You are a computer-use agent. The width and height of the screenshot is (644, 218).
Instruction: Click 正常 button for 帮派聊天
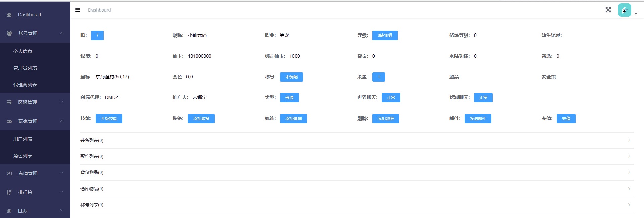coord(483,98)
